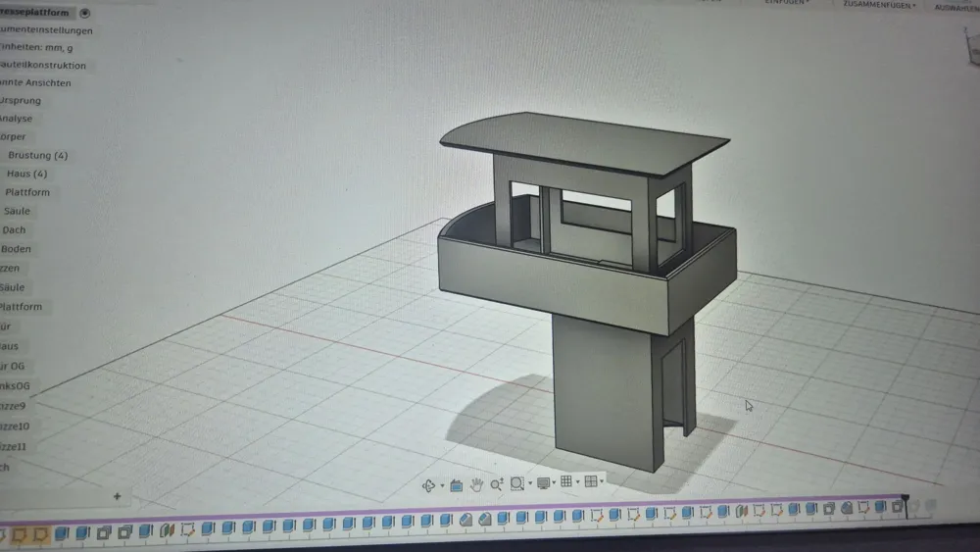The image size is (980, 552).
Task: Click the ViewCube at top right
Action: pyautogui.click(x=972, y=47)
